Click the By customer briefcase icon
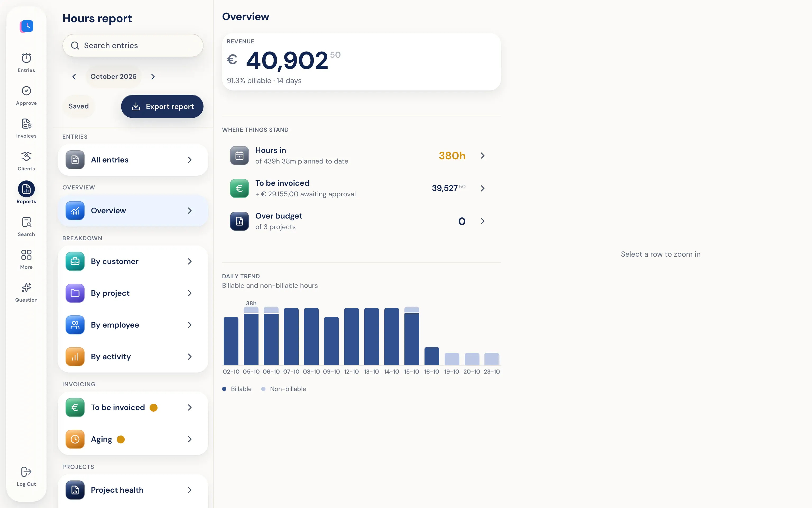 pos(75,261)
